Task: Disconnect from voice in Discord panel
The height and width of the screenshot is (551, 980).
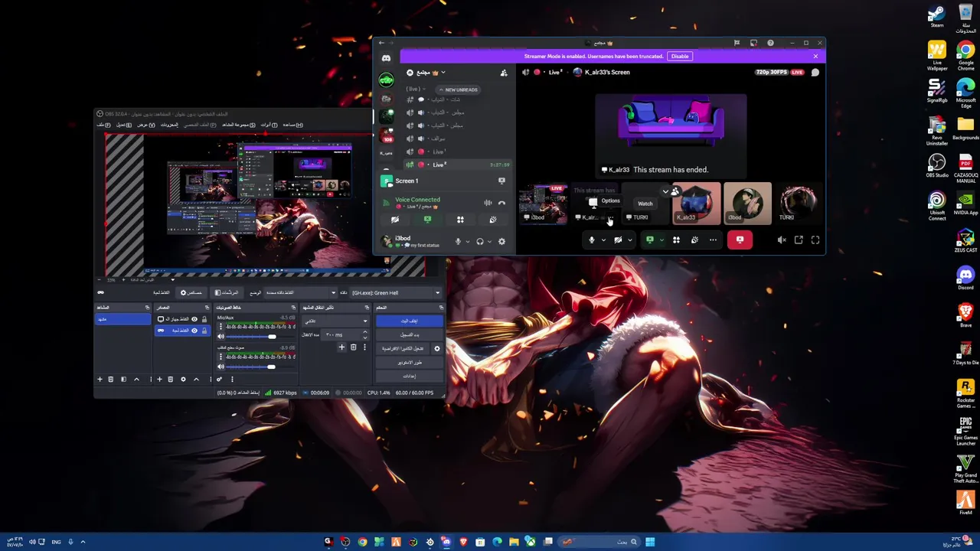Action: tap(501, 203)
